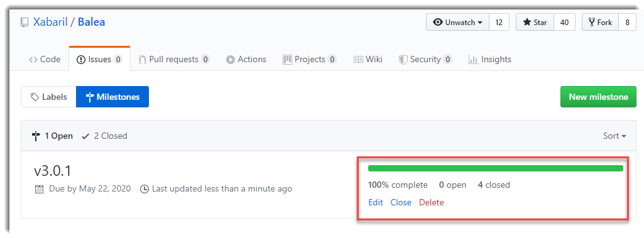Show the 1 Open milestones

(53, 136)
